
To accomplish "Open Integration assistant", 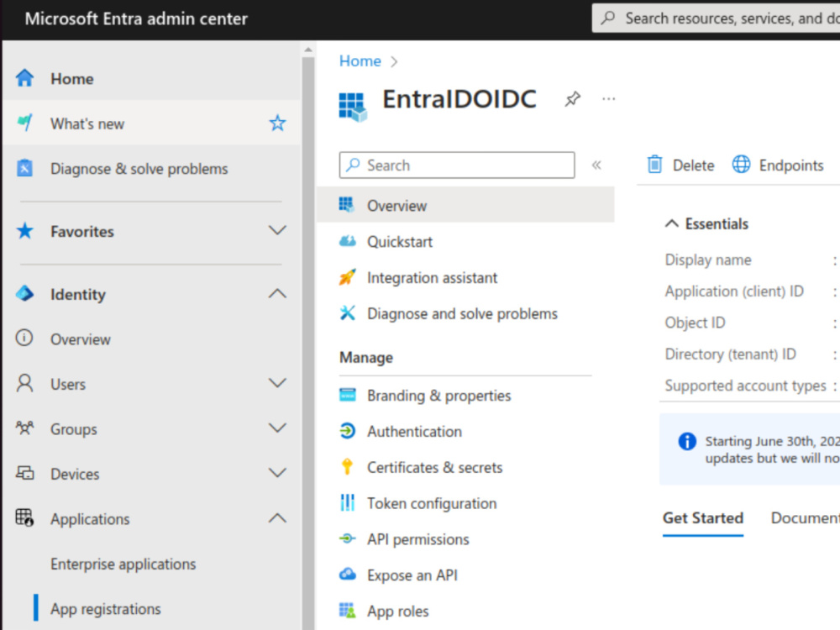I will coord(432,278).
